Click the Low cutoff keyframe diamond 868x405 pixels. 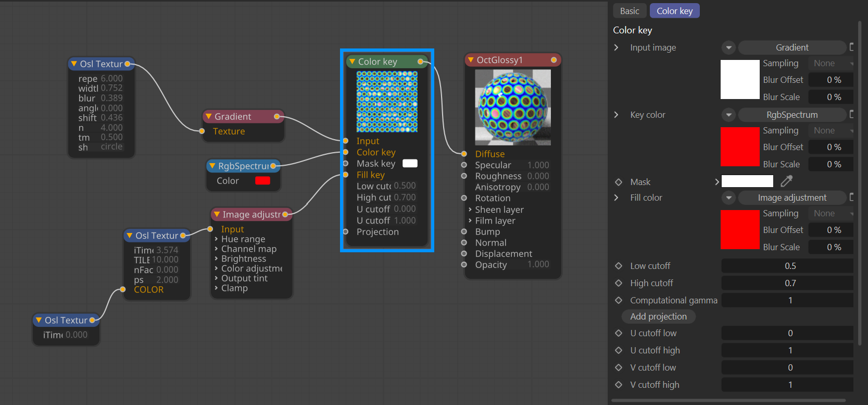619,266
